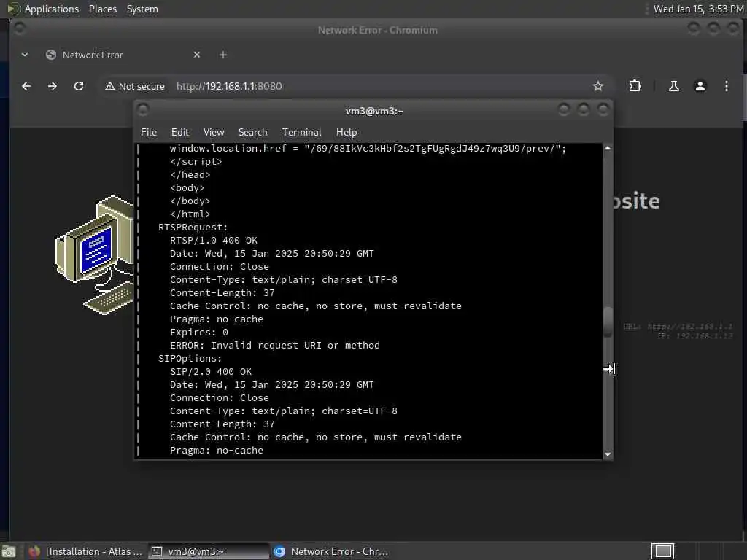
Task: Switch to Installation - Atlas taskbar window
Action: (x=86, y=551)
